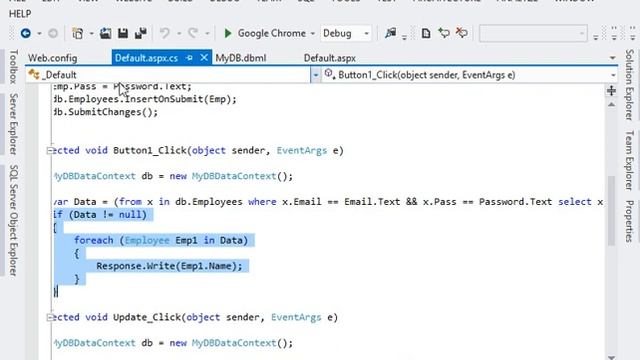640x360 pixels.
Task: Open the HELP menu
Action: (x=20, y=14)
